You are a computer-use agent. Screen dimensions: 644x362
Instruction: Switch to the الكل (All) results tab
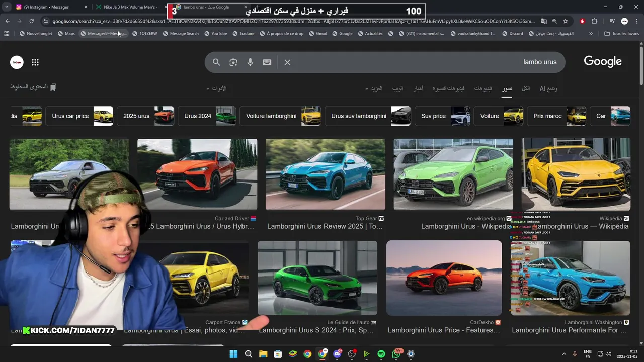526,88
